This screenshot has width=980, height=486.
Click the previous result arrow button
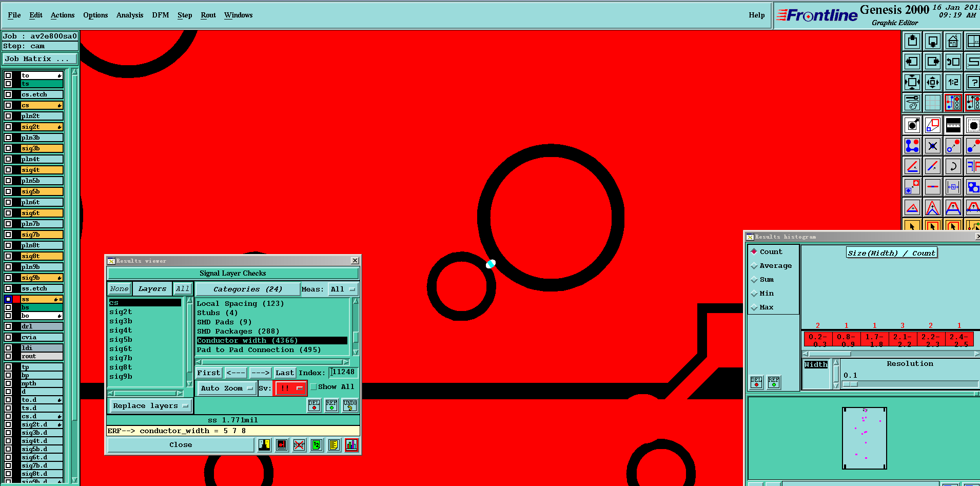tap(236, 373)
